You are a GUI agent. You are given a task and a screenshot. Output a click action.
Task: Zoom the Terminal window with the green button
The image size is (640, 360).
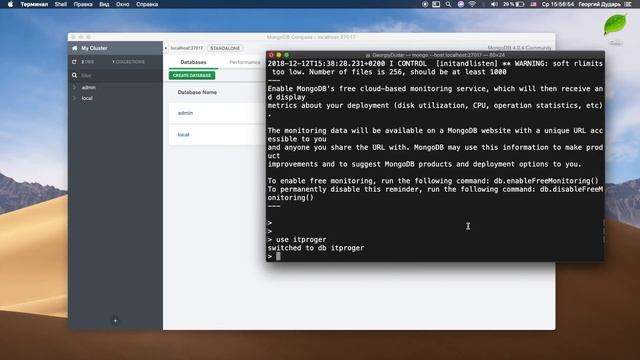pyautogui.click(x=287, y=55)
